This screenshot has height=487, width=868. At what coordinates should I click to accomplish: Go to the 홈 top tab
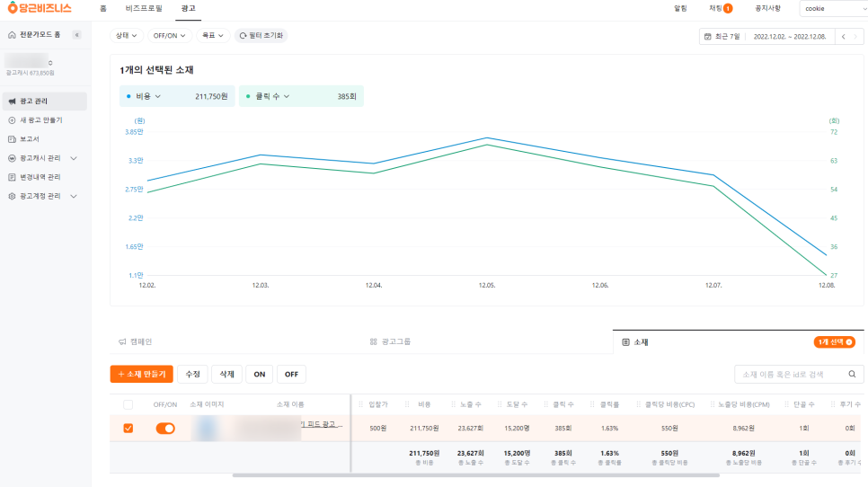pos(103,8)
